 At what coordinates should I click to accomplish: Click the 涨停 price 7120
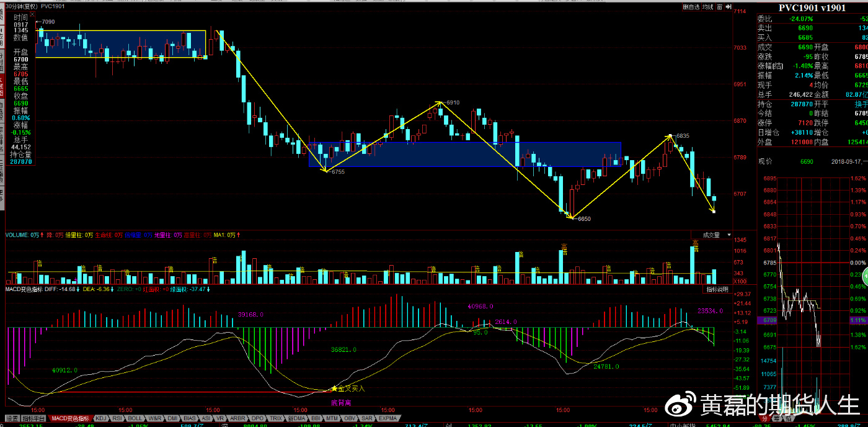click(805, 123)
